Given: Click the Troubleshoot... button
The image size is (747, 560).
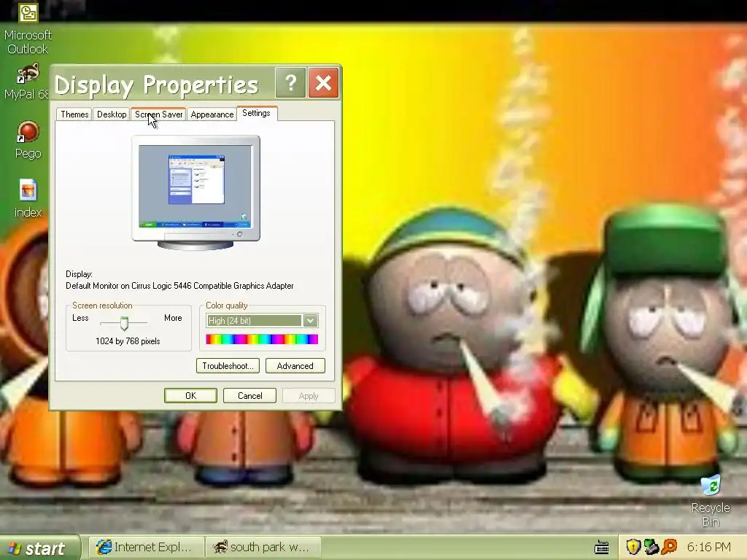Looking at the screenshot, I should coord(228,366).
